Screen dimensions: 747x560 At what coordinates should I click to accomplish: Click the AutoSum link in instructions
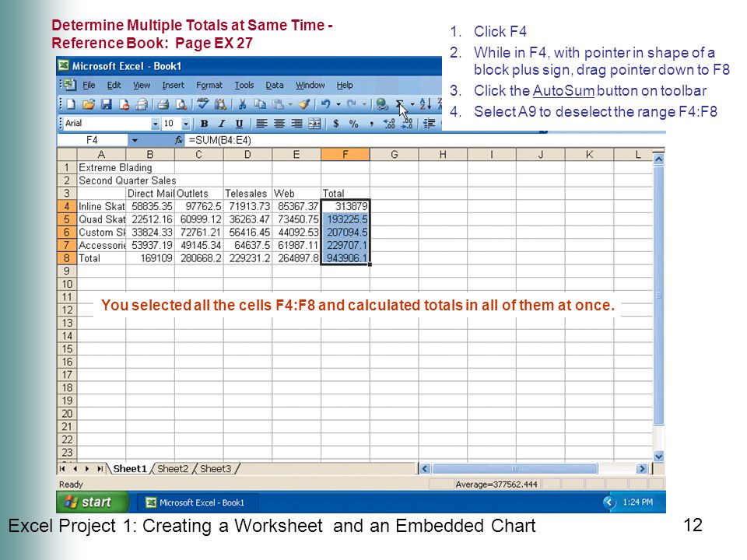click(563, 91)
